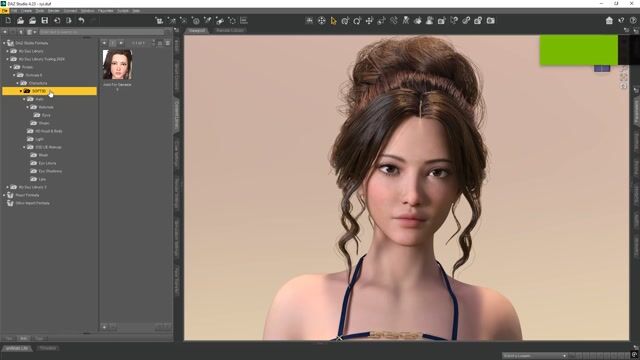
Task: Click the New scene icon
Action: (8, 20)
